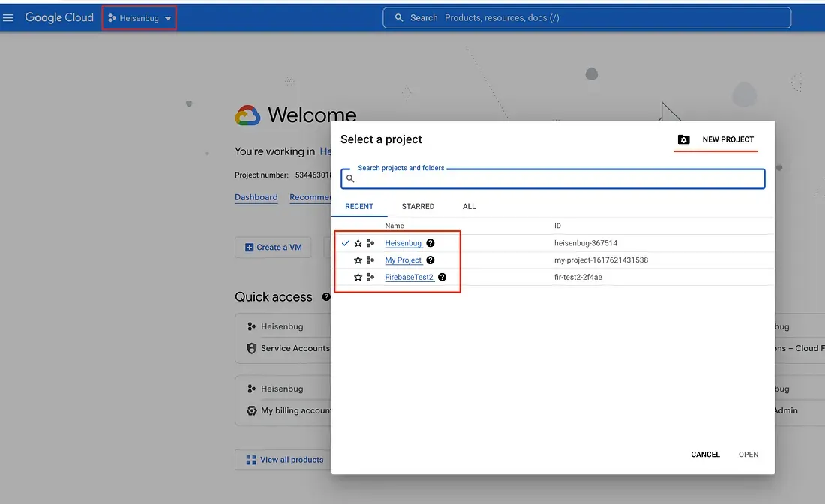
Task: Show help for My Project
Action: 430,260
